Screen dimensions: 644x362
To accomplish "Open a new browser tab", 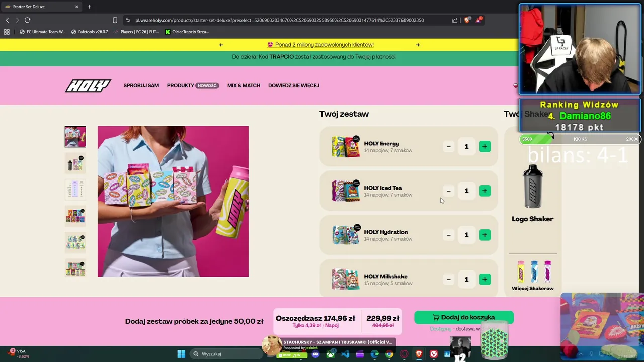I will 89,7.
